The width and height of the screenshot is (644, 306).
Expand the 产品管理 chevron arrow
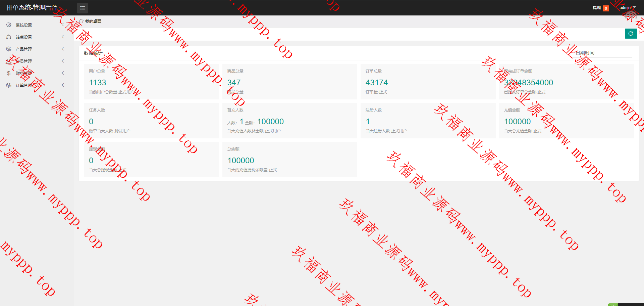point(63,49)
